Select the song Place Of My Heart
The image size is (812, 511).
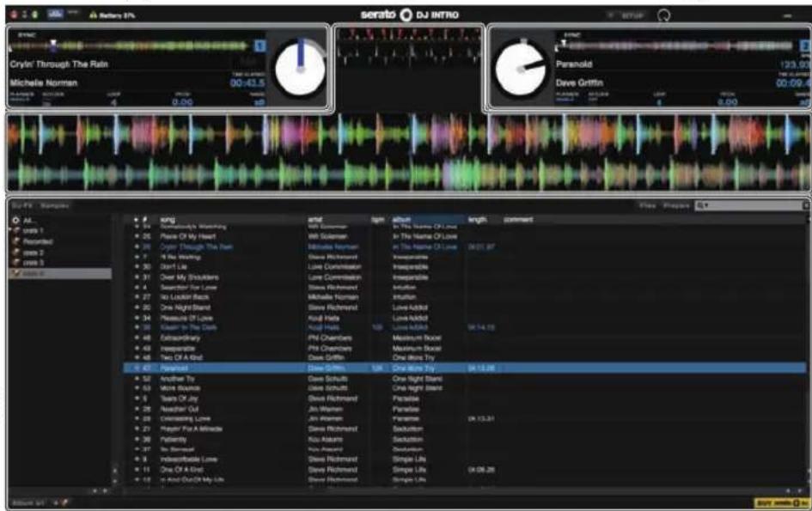point(188,236)
